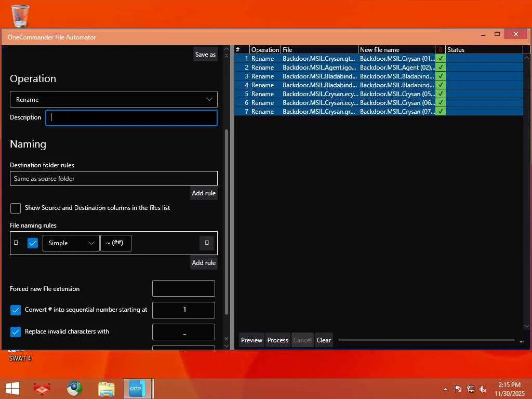Click the file list scrollbar down arrow
This screenshot has width=532, height=399.
(x=527, y=326)
